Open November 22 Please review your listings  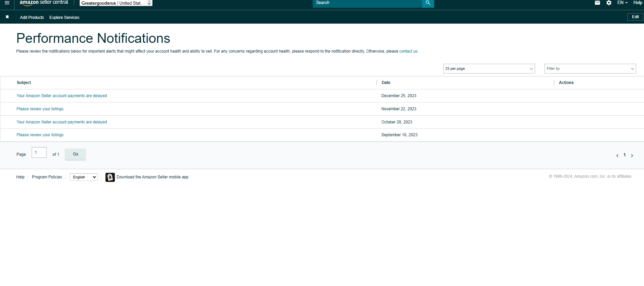tap(40, 109)
